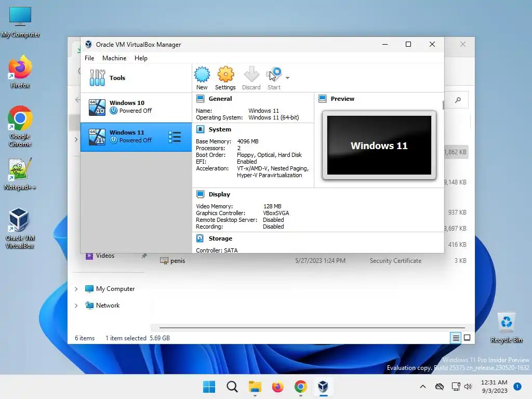The height and width of the screenshot is (399, 532).
Task: Click the Discard toolbar icon
Action: pos(251,75)
